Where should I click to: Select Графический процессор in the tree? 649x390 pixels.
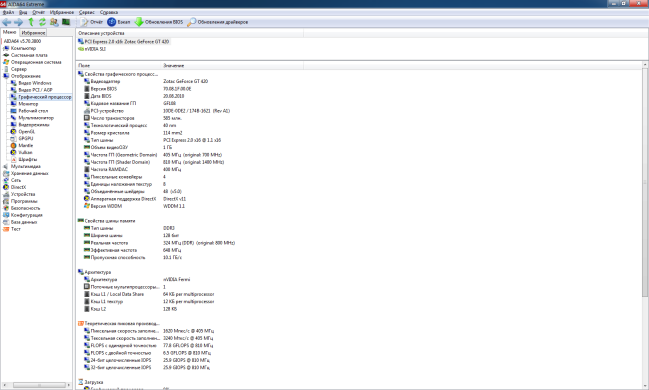click(45, 97)
